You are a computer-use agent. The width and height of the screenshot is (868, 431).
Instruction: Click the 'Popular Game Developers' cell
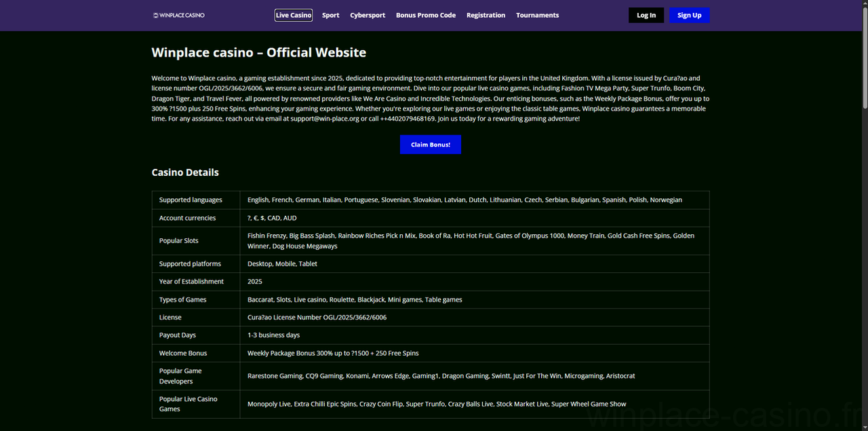(196, 376)
